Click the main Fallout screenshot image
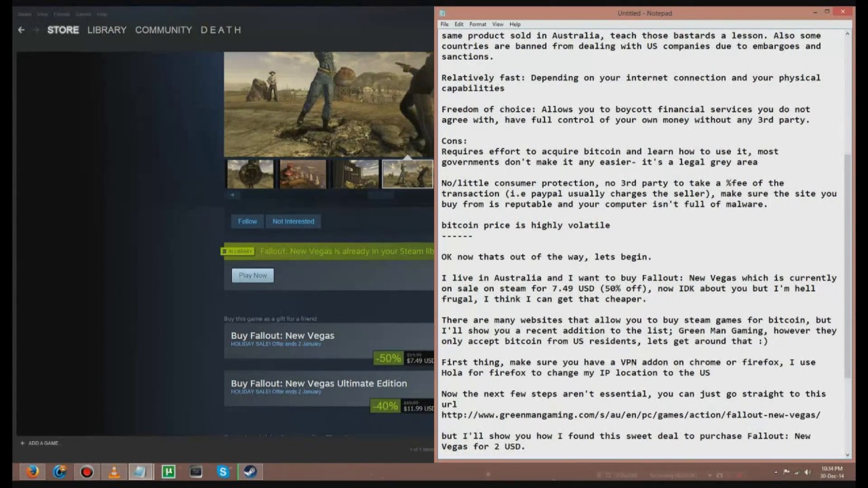The height and width of the screenshot is (488, 868). 329,104
